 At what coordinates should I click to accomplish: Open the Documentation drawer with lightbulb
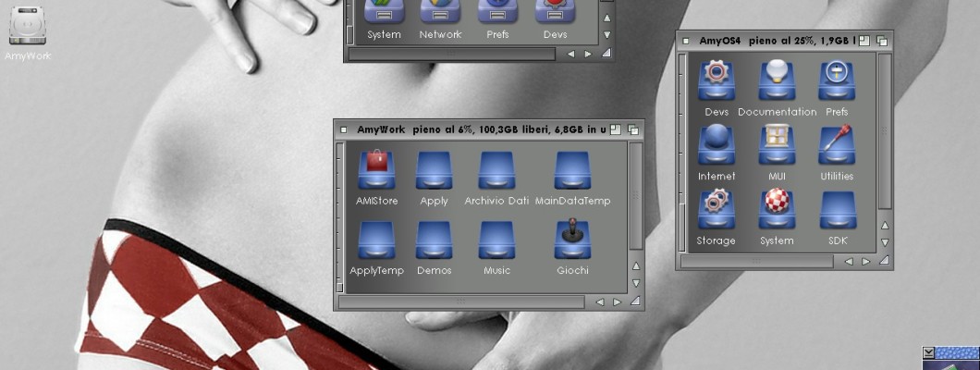(777, 81)
